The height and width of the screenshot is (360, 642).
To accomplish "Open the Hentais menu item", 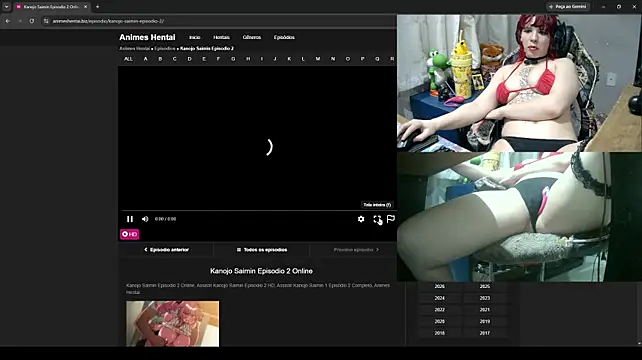I will point(222,37).
